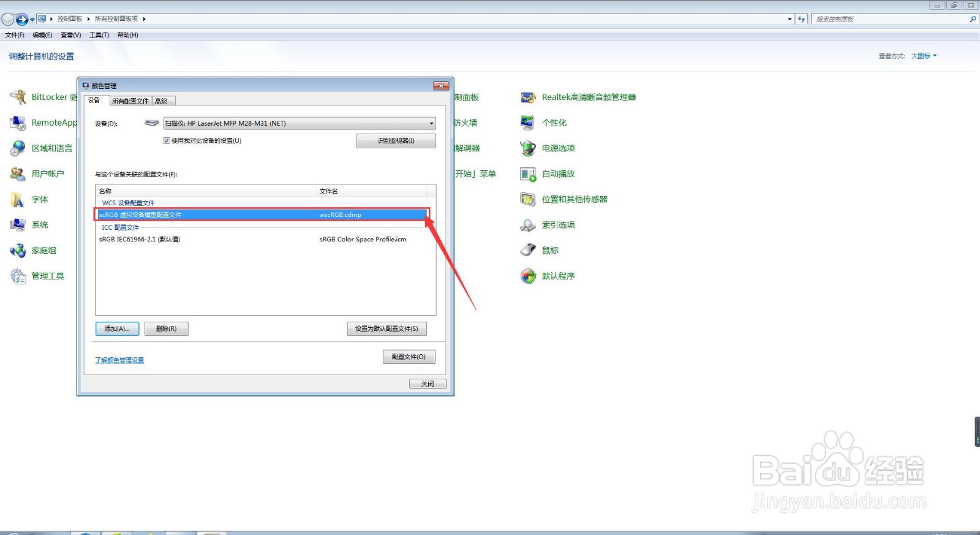Open the 鼠标 mouse icon

[528, 251]
